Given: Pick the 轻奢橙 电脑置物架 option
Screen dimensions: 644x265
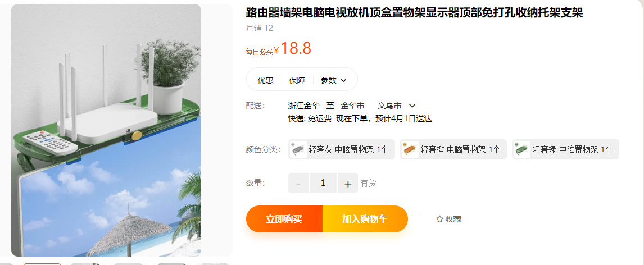Looking at the screenshot, I should [453, 149].
